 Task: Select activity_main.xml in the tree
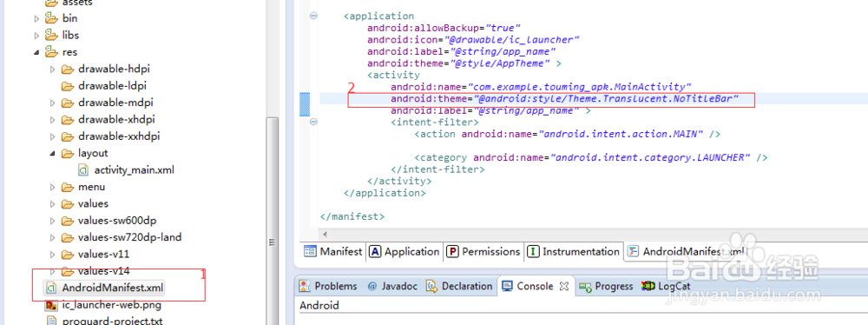point(134,170)
